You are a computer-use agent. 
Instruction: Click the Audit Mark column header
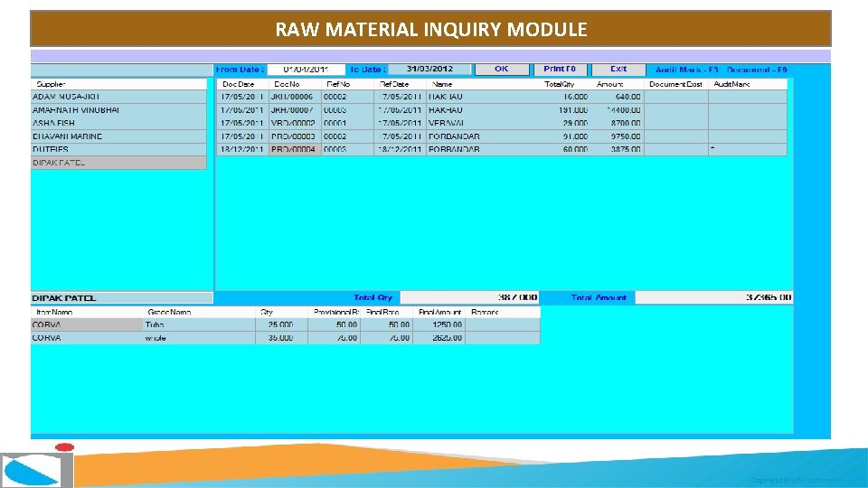pos(748,84)
